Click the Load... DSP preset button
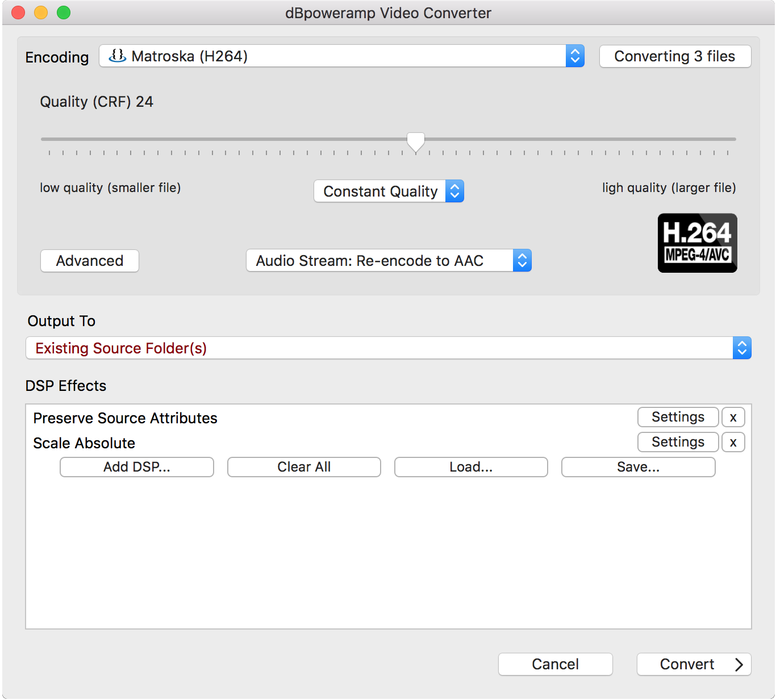This screenshot has height=700, width=776. point(471,467)
